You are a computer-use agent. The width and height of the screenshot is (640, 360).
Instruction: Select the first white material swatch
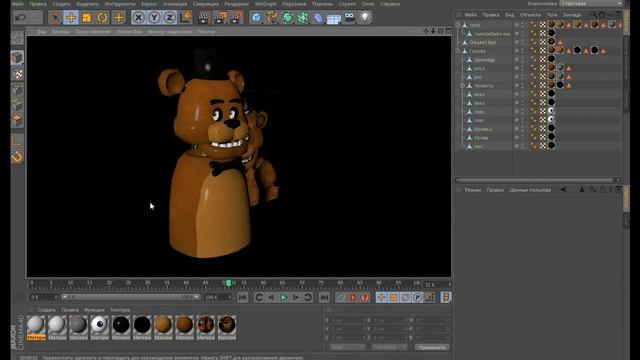36,327
